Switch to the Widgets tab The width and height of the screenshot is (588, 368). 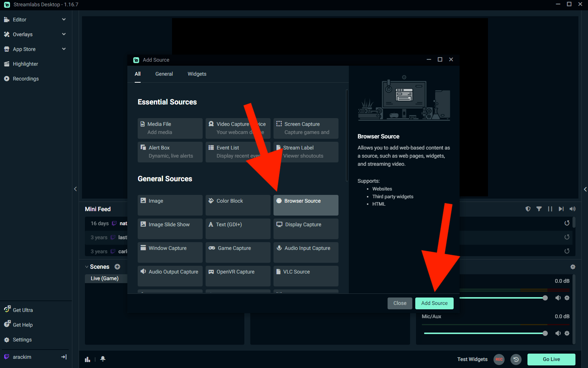[x=197, y=74]
